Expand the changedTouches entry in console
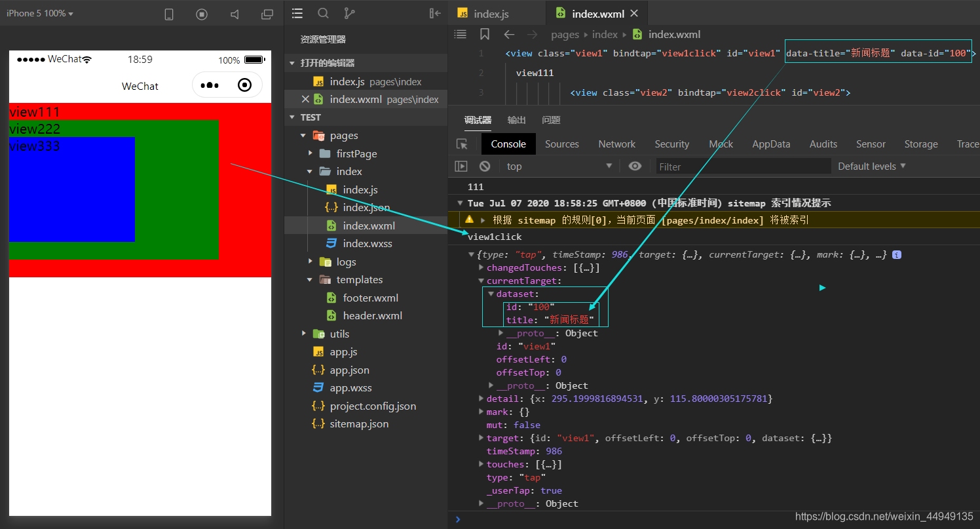Screen dimensions: 980x529 481,267
